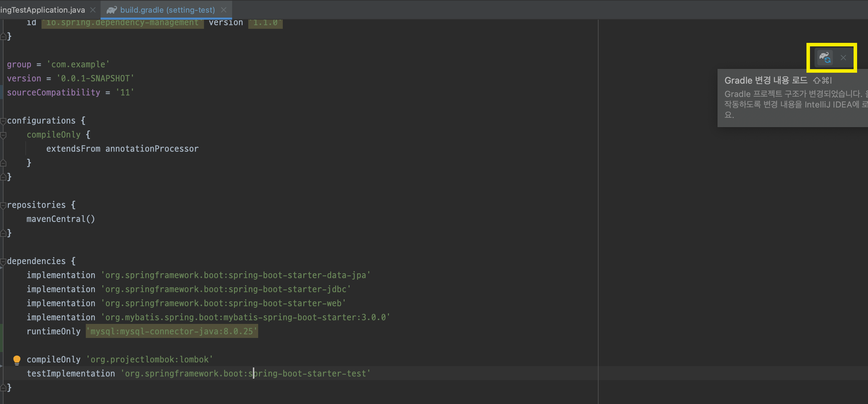Click the 'Gradle 변경 내용 로드' tooltip title
Screen dimensions: 868x404
(x=766, y=80)
